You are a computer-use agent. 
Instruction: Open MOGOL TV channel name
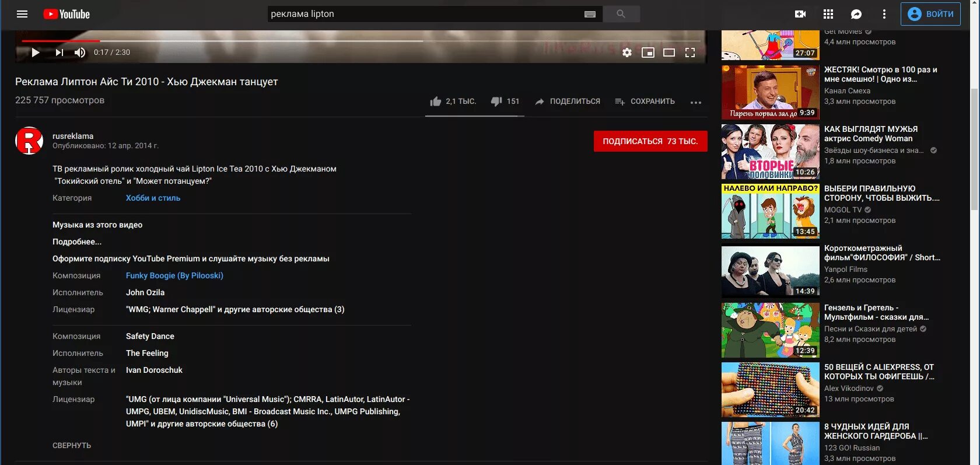tap(843, 209)
